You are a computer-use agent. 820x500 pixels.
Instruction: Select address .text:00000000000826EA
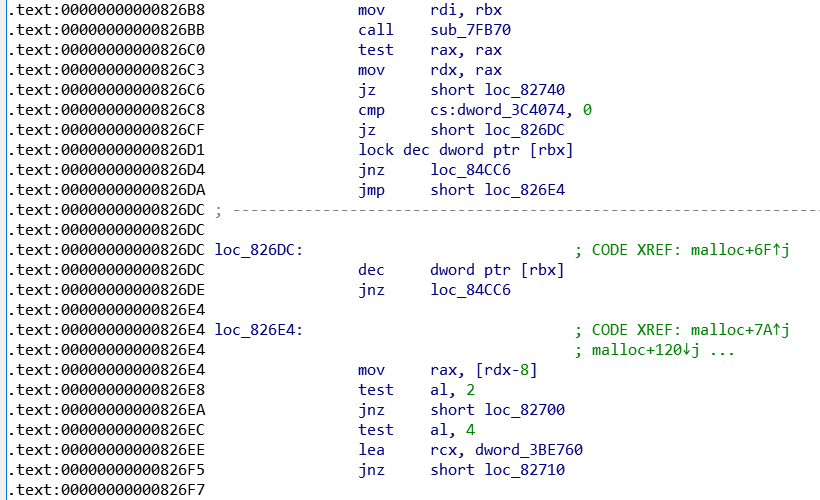[x=107, y=410]
